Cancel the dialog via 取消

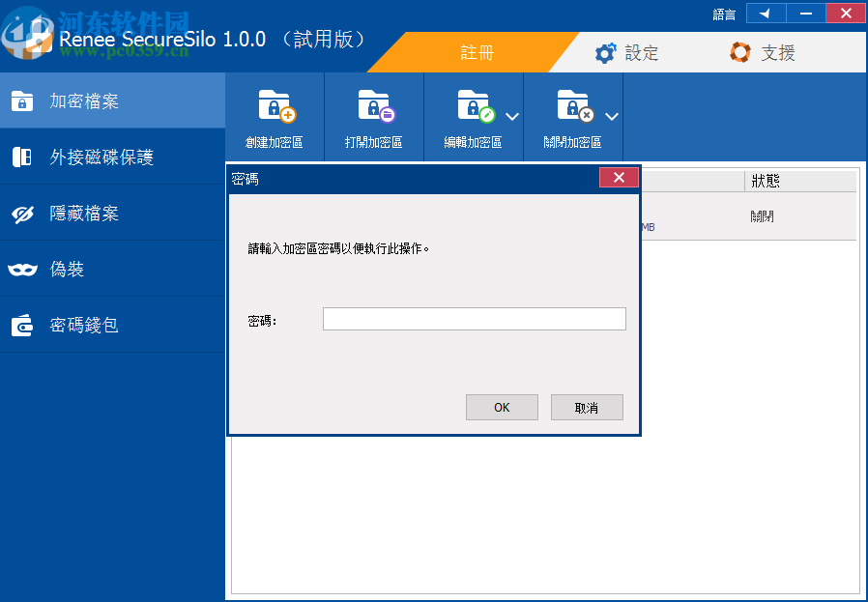coord(587,407)
